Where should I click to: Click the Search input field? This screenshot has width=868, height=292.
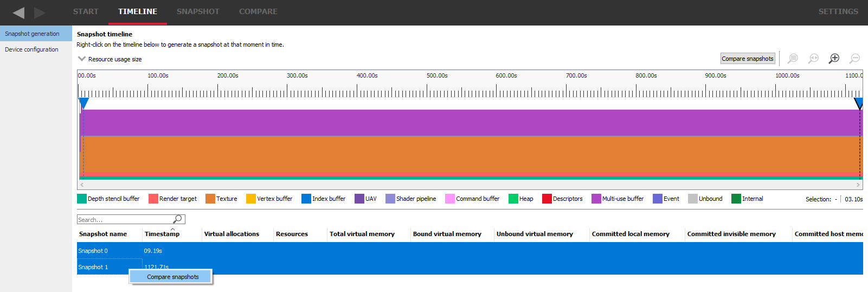click(125, 220)
